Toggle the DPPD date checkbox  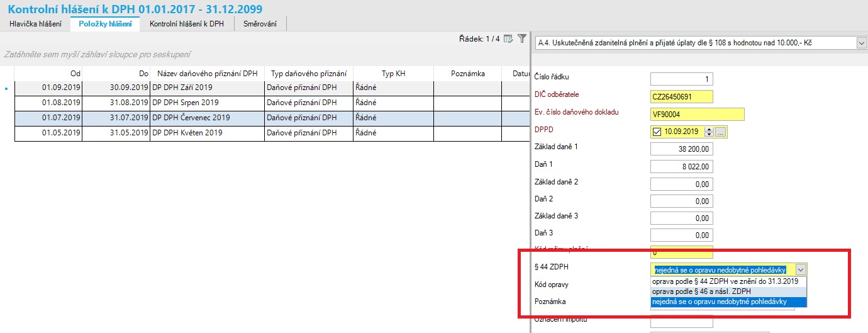tap(657, 132)
